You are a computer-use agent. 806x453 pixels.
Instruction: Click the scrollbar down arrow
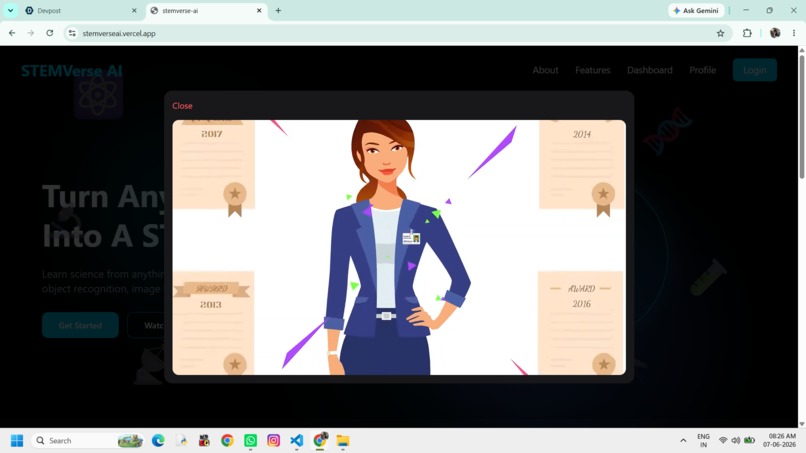(801, 424)
